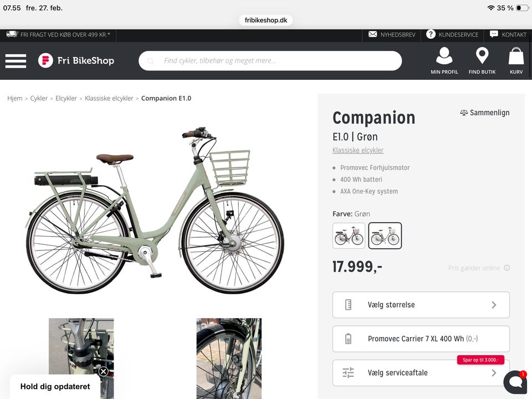The height and width of the screenshot is (399, 532).
Task: Click the price info icon
Action: pos(507,268)
